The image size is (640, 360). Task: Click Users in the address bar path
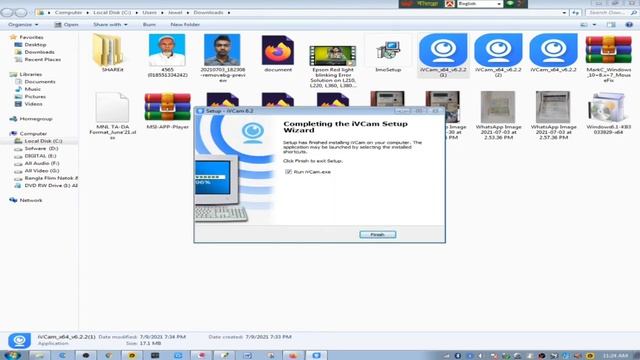click(x=149, y=13)
